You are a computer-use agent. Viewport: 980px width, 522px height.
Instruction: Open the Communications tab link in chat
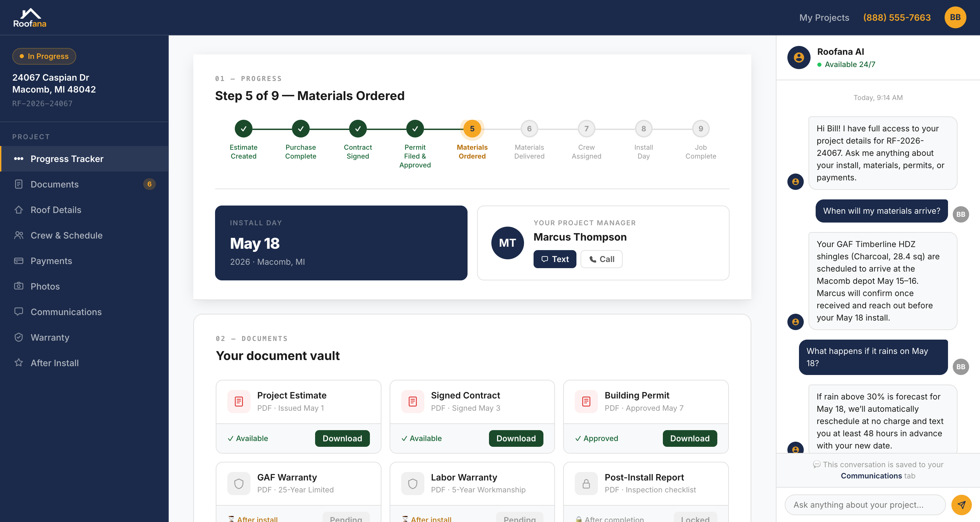point(871,476)
